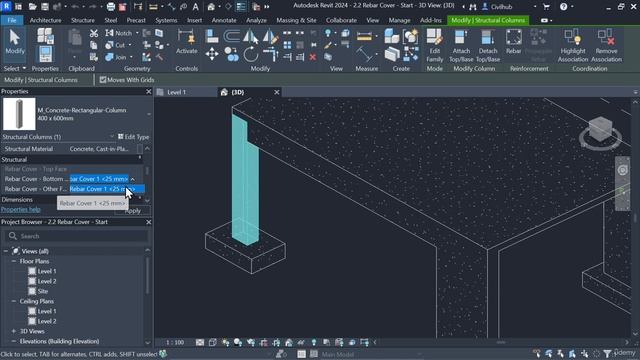The height and width of the screenshot is (360, 640).
Task: Open Rebar Cover - Bottom dropdown arrow
Action: 133,179
